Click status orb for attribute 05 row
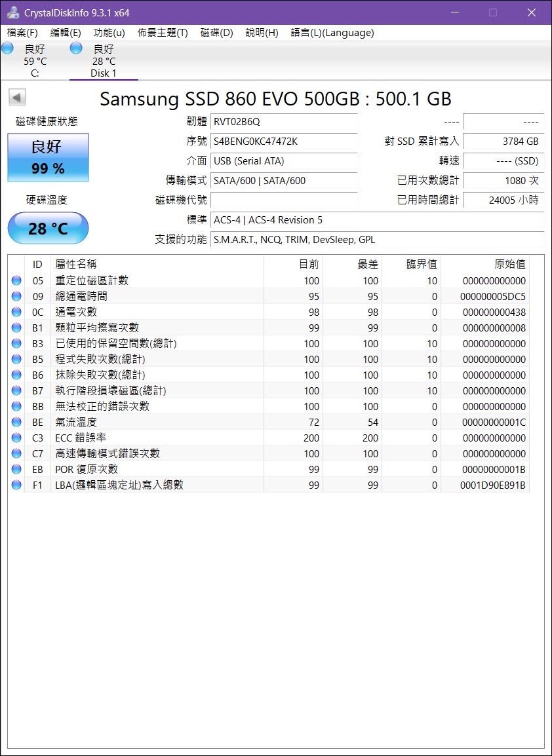 tap(16, 281)
